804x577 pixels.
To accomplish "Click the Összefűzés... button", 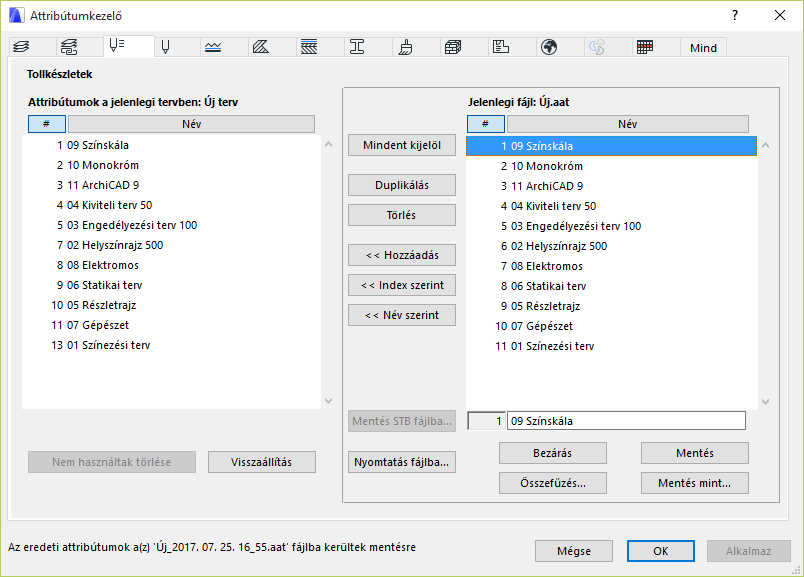I will coord(553,483).
